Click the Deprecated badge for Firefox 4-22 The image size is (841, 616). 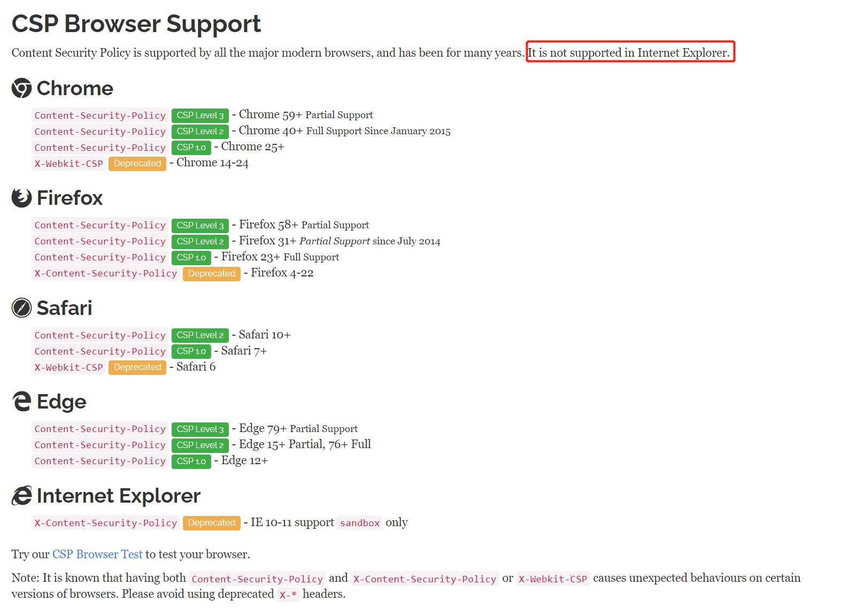[212, 274]
